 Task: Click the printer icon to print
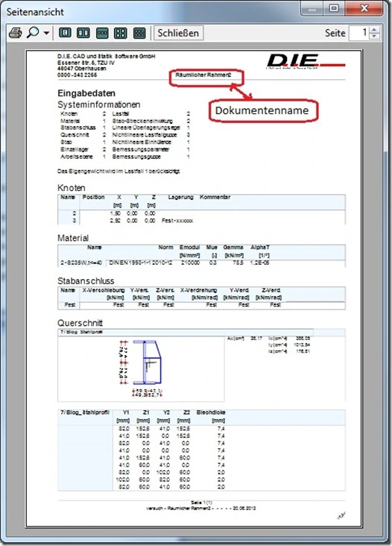16,33
